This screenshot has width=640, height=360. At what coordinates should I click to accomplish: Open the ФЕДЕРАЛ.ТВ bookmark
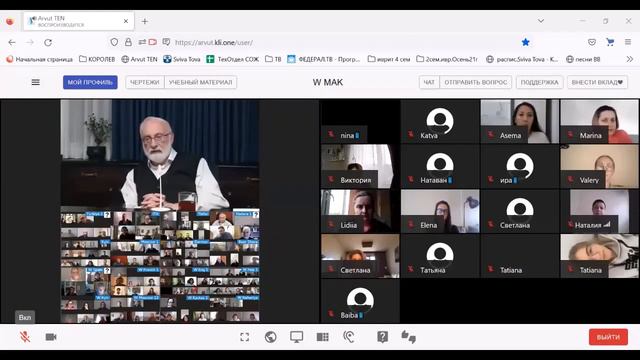324,59
